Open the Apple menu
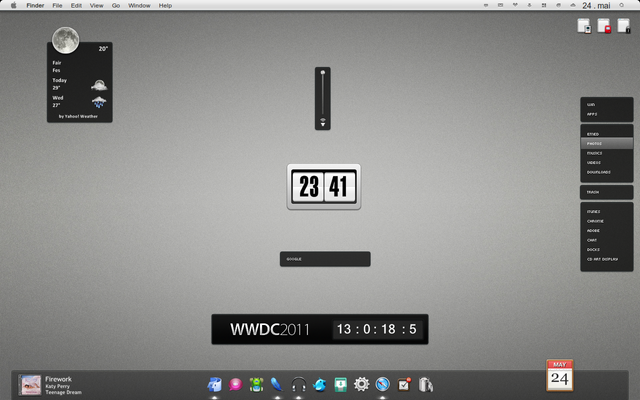 click(x=13, y=5)
